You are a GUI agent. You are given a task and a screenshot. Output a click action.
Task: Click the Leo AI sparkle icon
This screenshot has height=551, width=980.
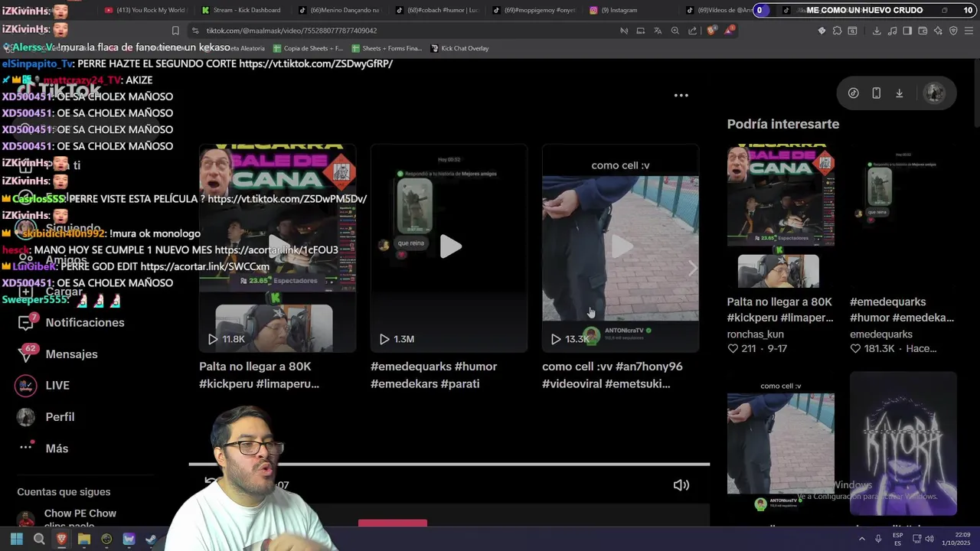pyautogui.click(x=938, y=31)
